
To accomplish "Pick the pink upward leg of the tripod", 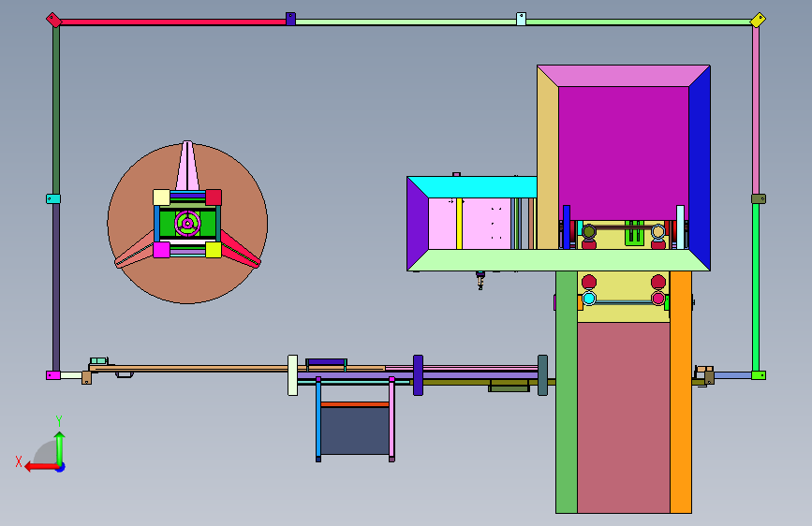I will tap(187, 166).
